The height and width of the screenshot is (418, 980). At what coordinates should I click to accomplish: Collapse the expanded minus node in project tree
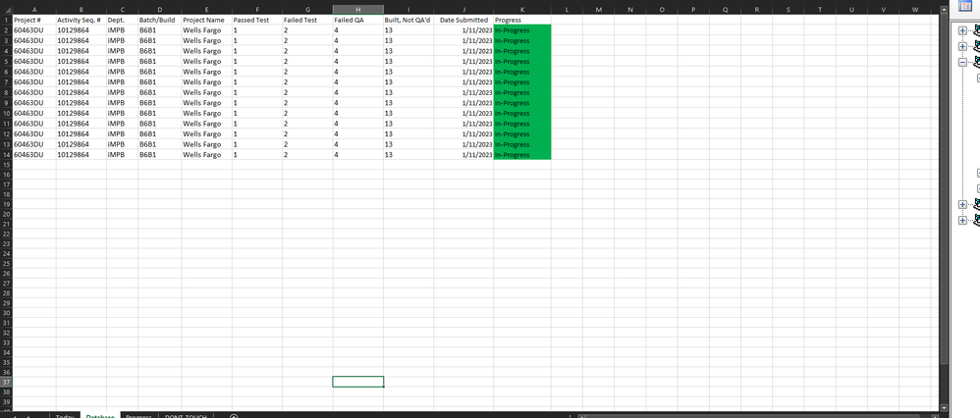(x=962, y=62)
